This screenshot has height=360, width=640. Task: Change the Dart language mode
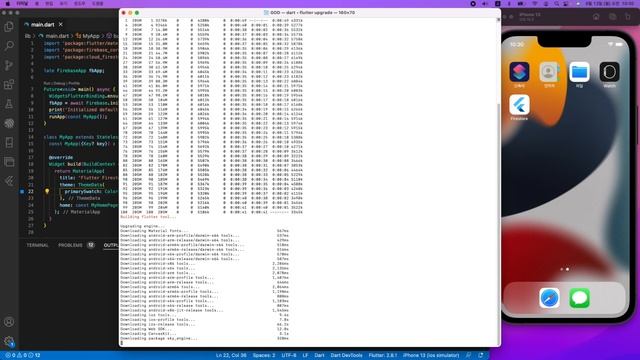click(319, 356)
